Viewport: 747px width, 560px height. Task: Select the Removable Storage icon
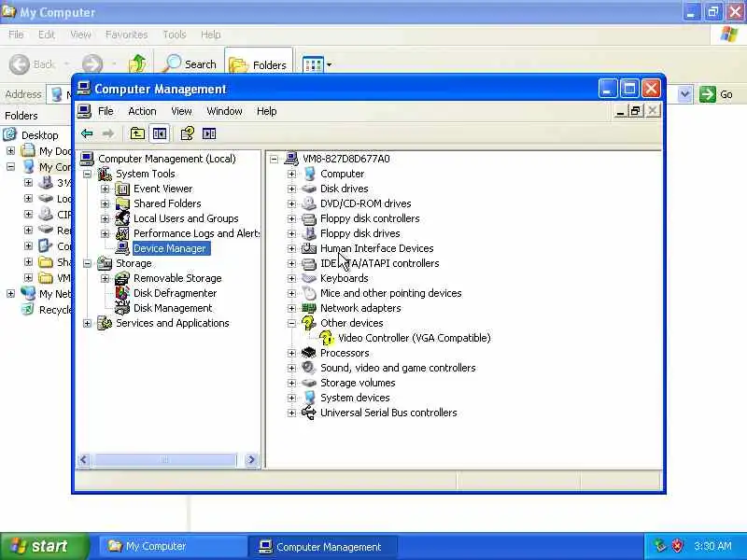122,278
